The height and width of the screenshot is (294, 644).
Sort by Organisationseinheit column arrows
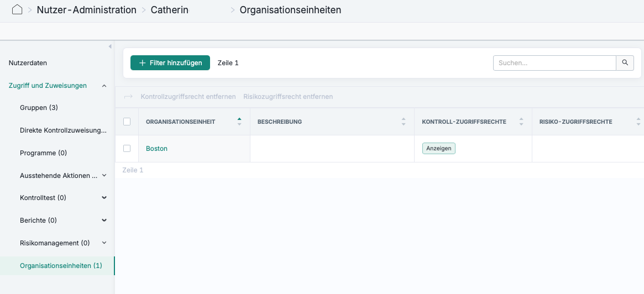click(x=239, y=122)
